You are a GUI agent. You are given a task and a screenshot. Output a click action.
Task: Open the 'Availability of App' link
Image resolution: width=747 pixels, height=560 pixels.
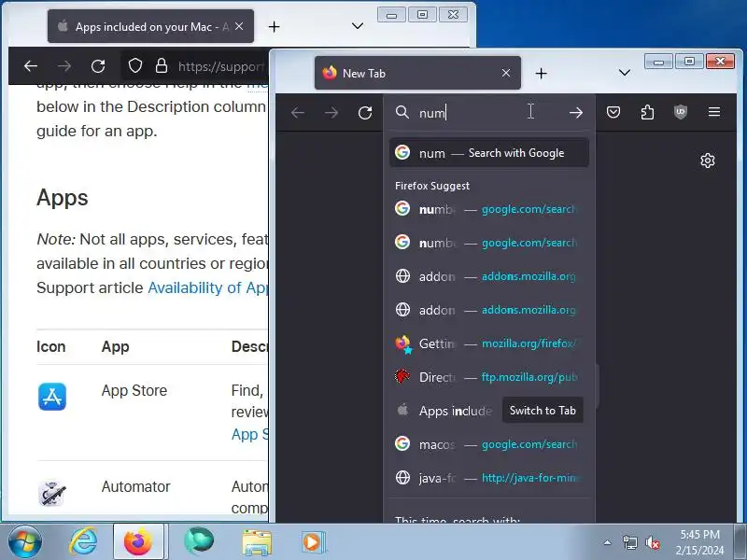point(208,287)
